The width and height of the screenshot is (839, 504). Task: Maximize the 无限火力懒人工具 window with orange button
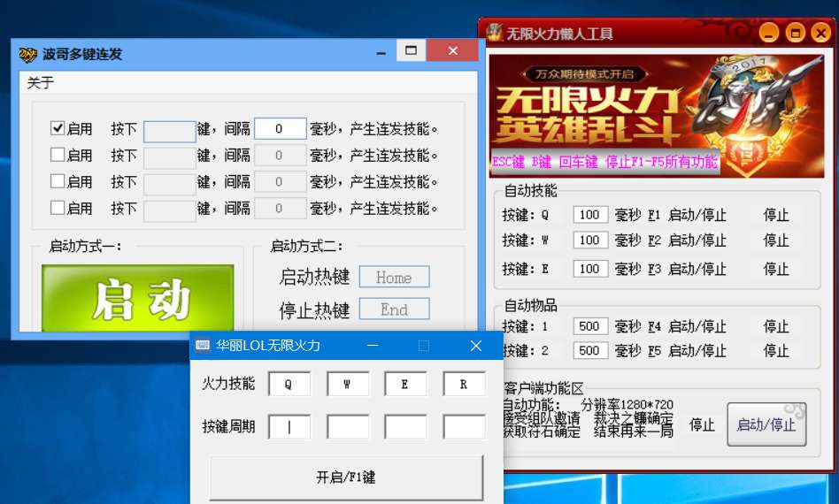pos(795,33)
